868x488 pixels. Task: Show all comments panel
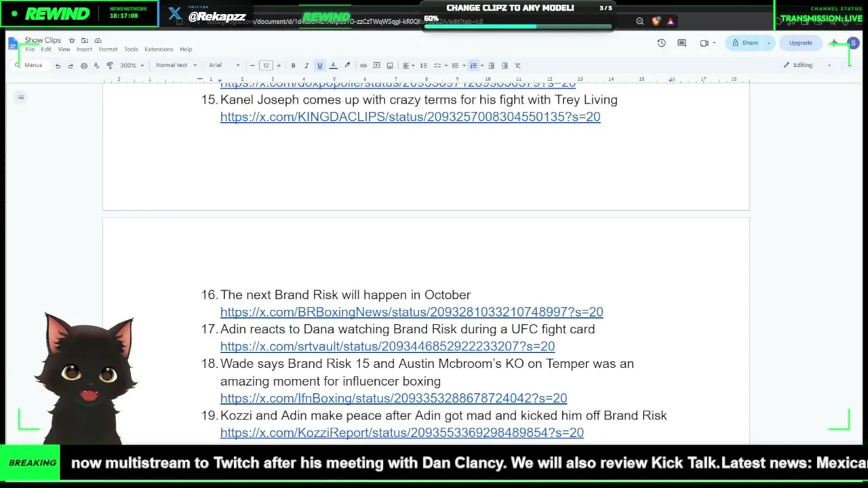click(x=682, y=43)
